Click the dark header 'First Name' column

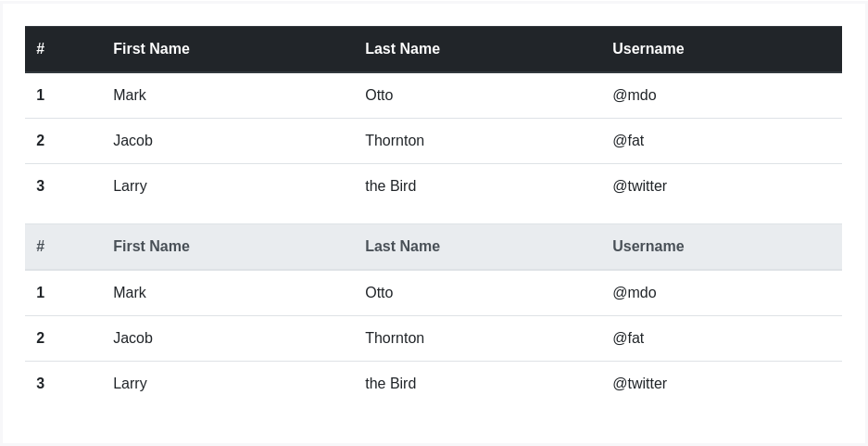coord(151,49)
